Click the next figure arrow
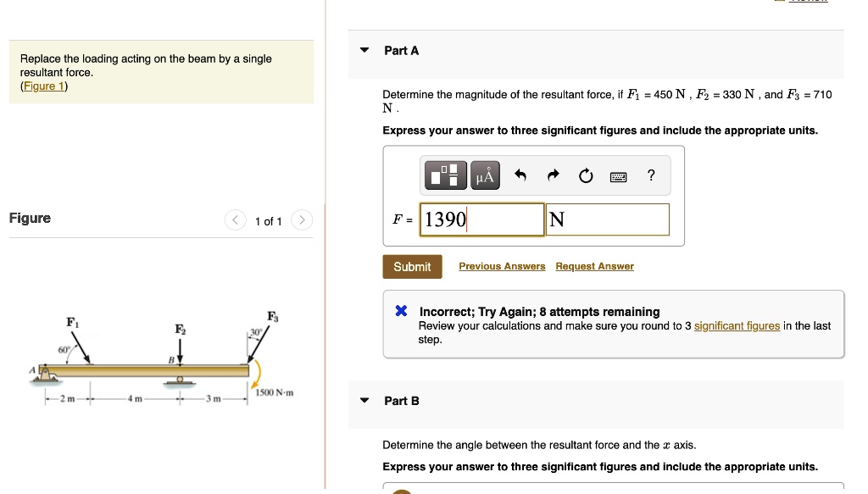Viewport: 868px width, 494px height. [x=302, y=219]
